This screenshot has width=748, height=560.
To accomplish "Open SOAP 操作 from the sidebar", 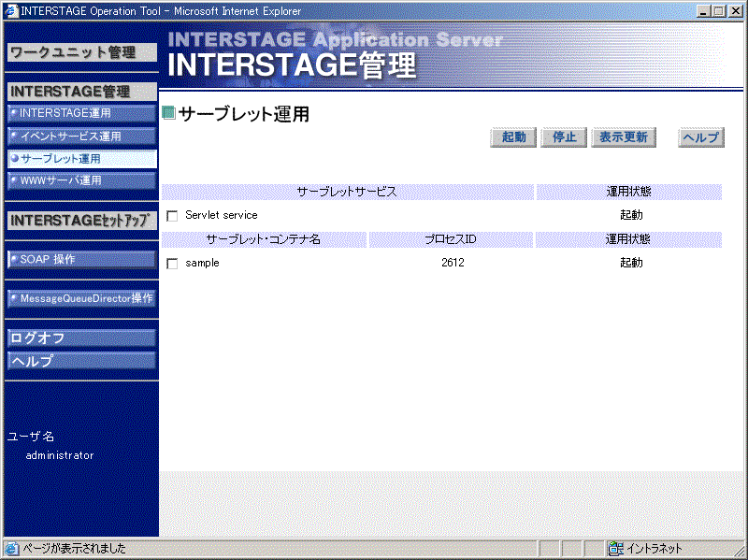I will click(x=82, y=260).
